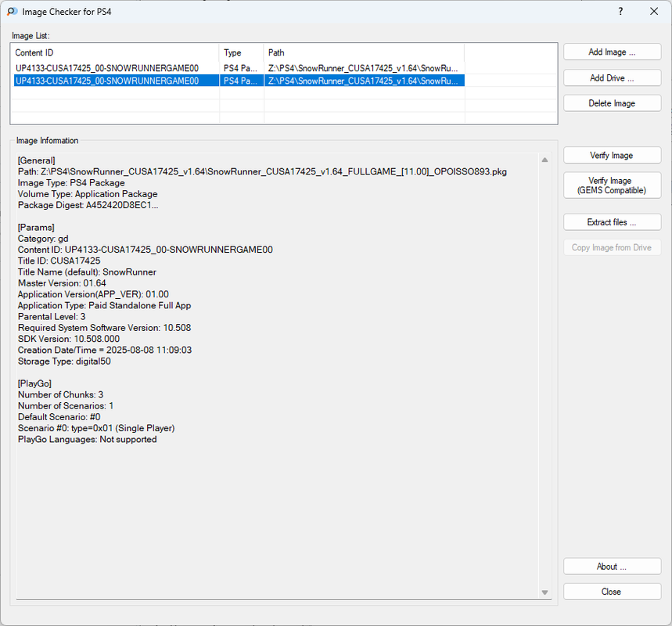Click the [General] section heading
Viewport: 672px width, 626px height.
point(37,160)
